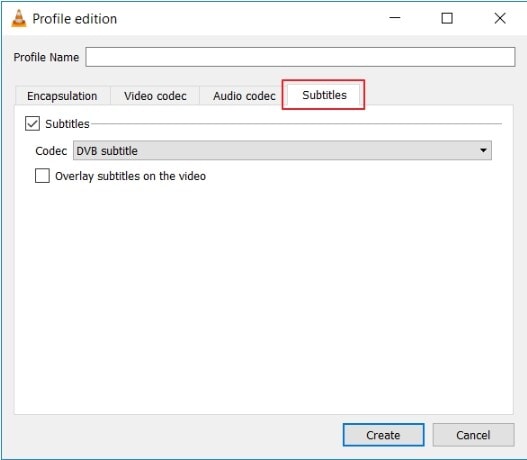Uncheck the Subtitles checkbox
This screenshot has height=460, width=527.
(33, 124)
